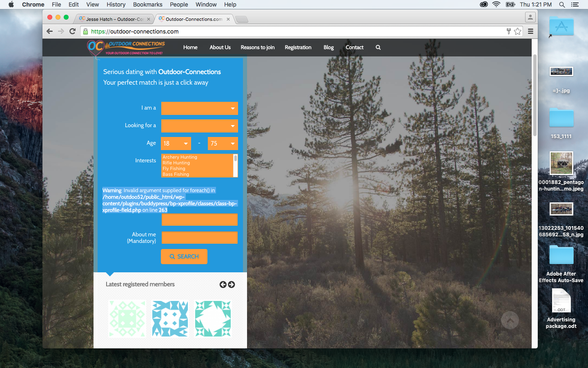The image size is (588, 368).
Task: Select Fly Fishing in Interests list
Action: [x=174, y=168]
